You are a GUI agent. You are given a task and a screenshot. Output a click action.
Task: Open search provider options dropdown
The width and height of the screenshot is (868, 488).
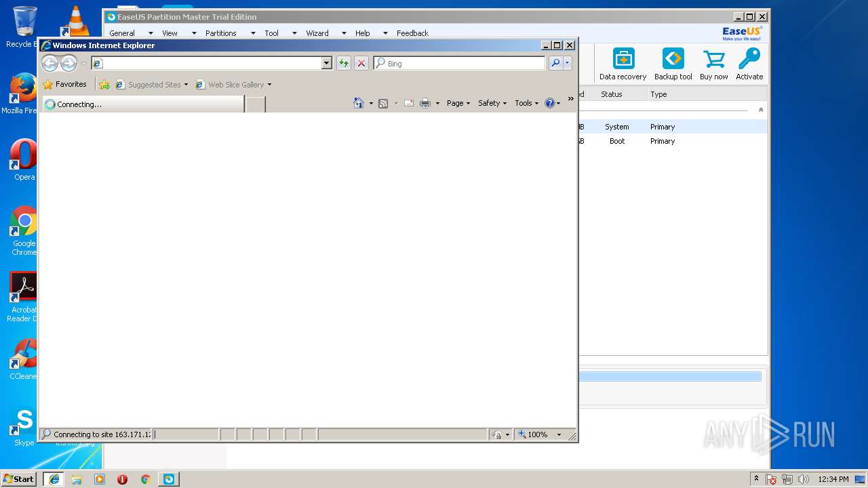point(568,63)
